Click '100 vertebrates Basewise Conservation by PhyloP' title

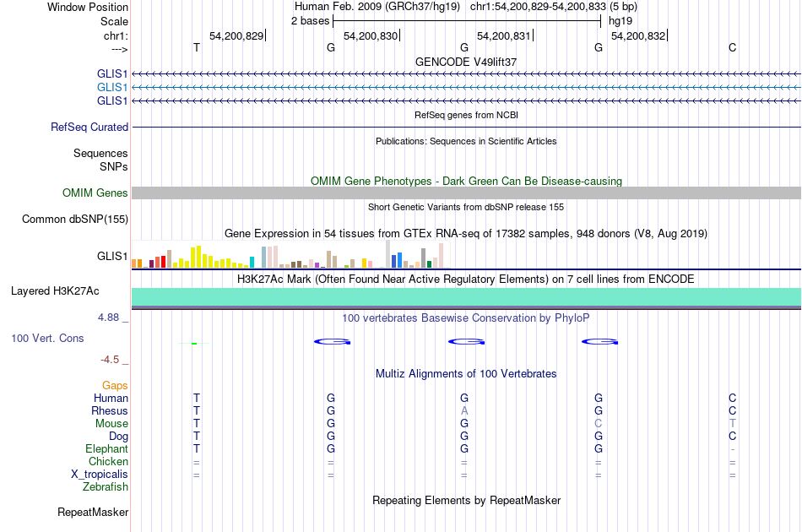click(x=466, y=318)
